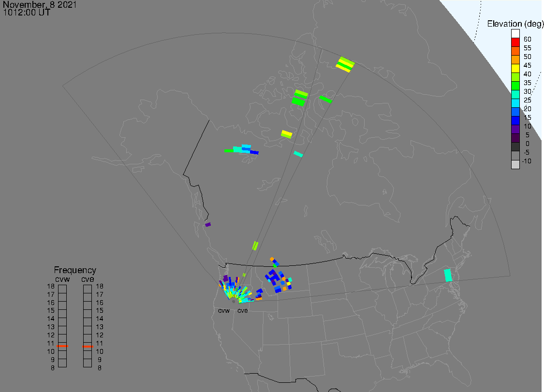Select the yellow elevation legend swatch
This screenshot has height=392, width=544.
click(x=515, y=69)
